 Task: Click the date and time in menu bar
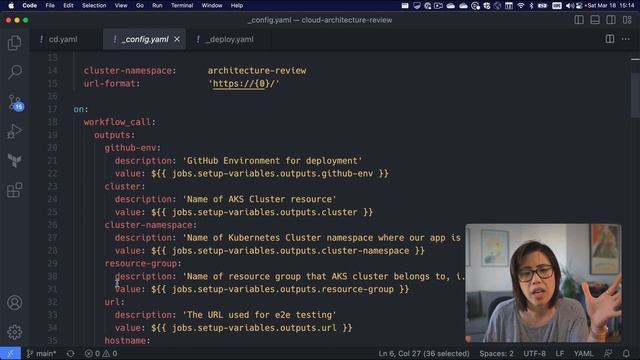[611, 5]
